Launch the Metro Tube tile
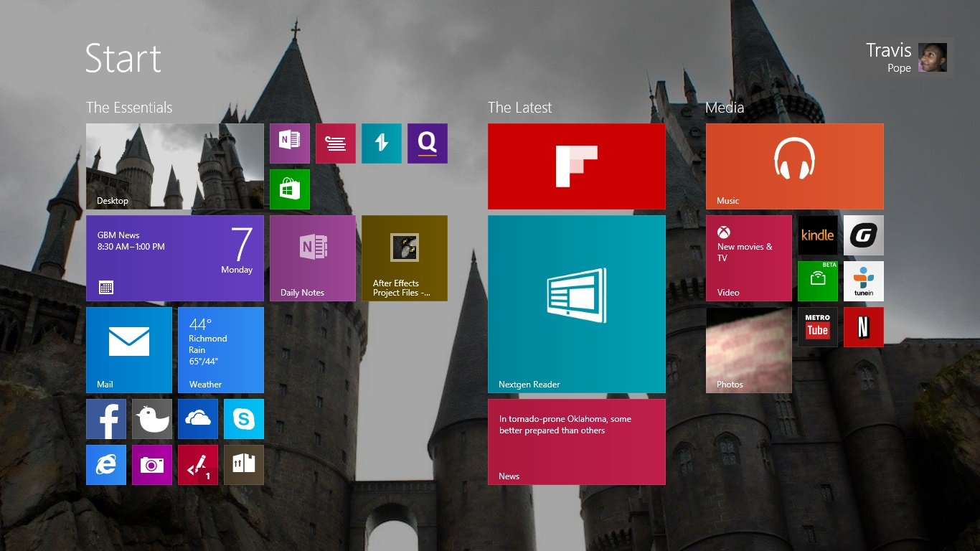The height and width of the screenshot is (551, 980). (818, 327)
